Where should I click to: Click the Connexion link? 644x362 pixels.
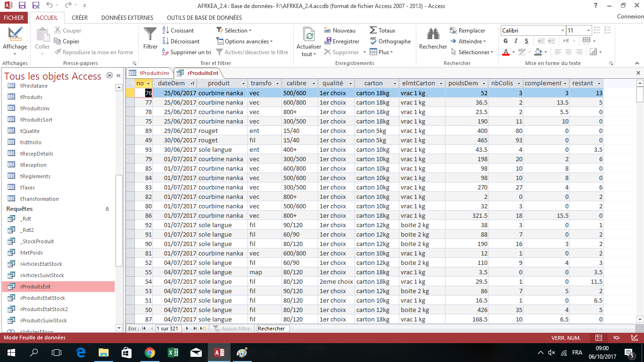[x=630, y=16]
